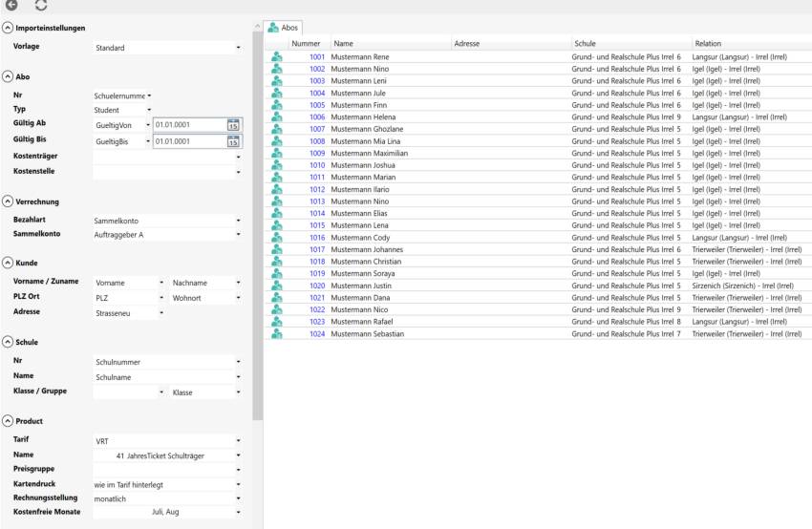Open the Typ dropdown showing Student
This screenshot has width=812, height=529.
click(122, 110)
